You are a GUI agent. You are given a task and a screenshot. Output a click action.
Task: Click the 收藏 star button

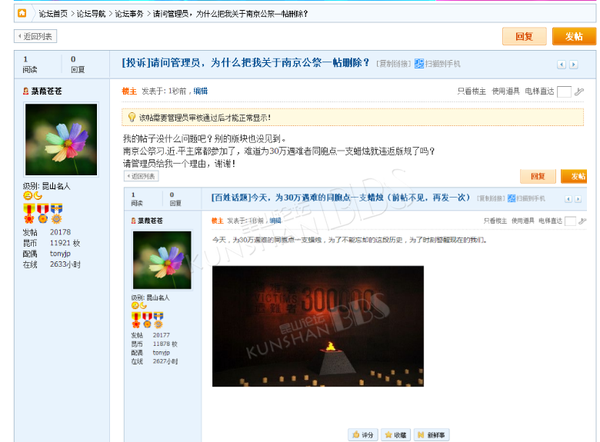pyautogui.click(x=396, y=435)
